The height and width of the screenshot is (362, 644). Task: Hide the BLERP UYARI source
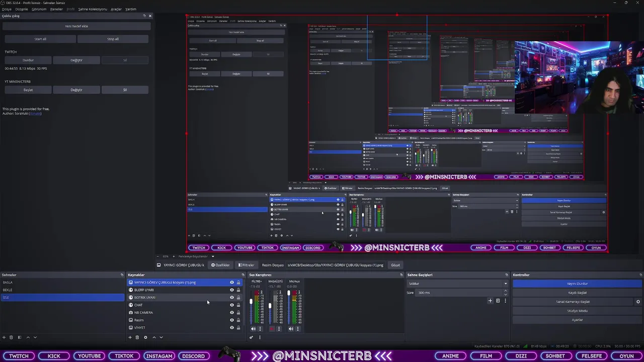coord(232,290)
